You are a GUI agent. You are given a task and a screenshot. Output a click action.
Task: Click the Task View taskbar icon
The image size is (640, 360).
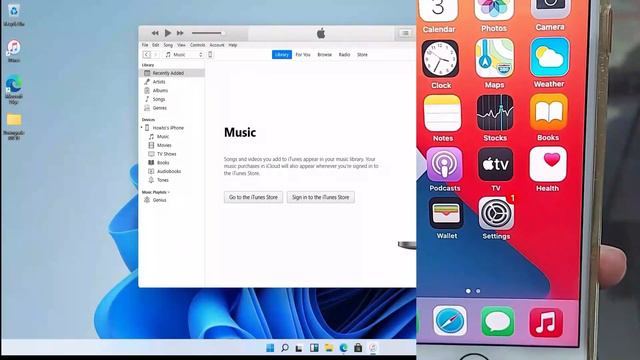click(x=299, y=348)
